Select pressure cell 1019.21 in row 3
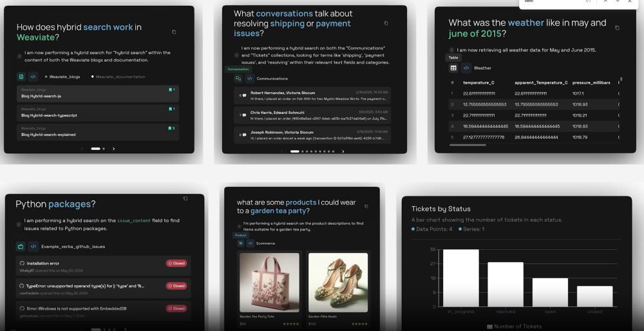 tap(580, 115)
